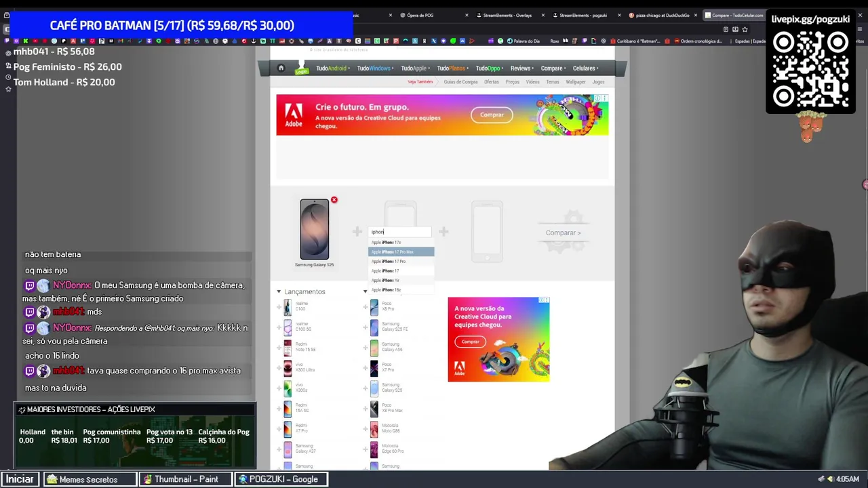Open POGZUKI - Google taskbar window
The height and width of the screenshot is (488, 868).
coord(282,479)
